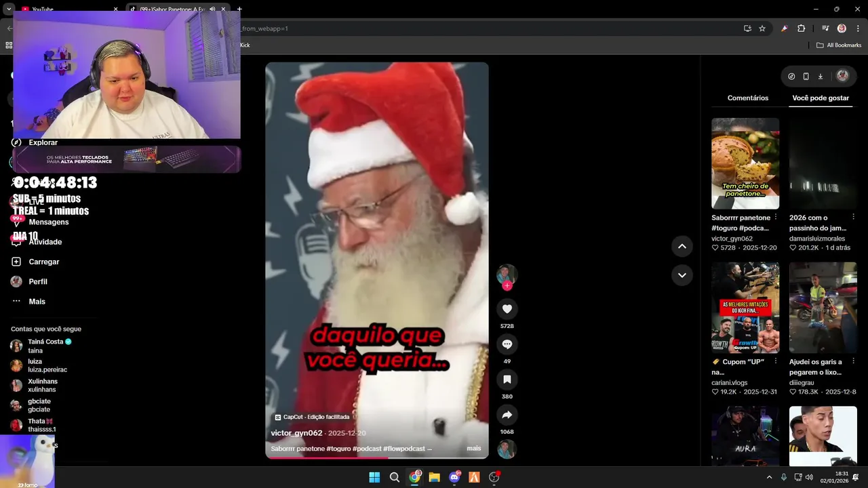Switch to the 'Você pode gostar' tab
Image resolution: width=868 pixels, height=488 pixels.
[x=821, y=98]
